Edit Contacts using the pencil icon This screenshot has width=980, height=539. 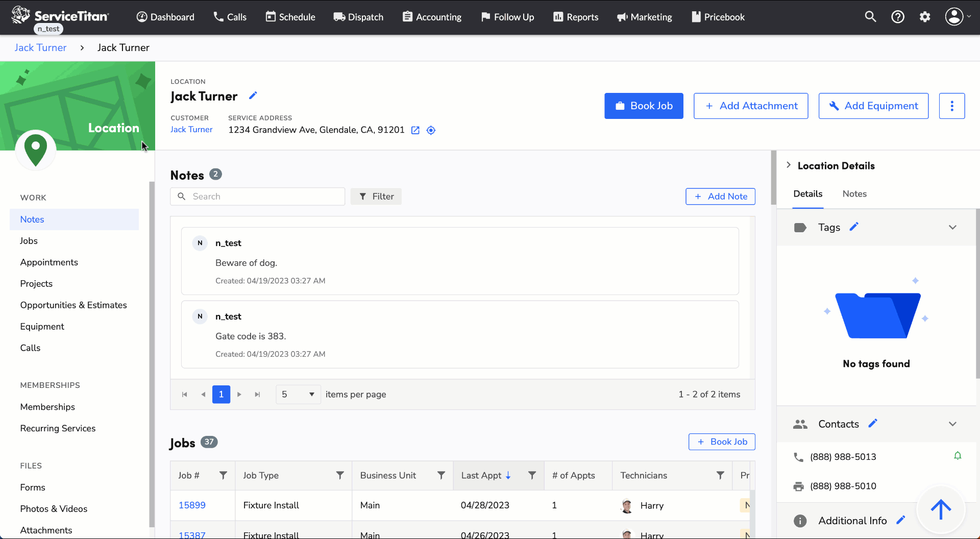(873, 424)
